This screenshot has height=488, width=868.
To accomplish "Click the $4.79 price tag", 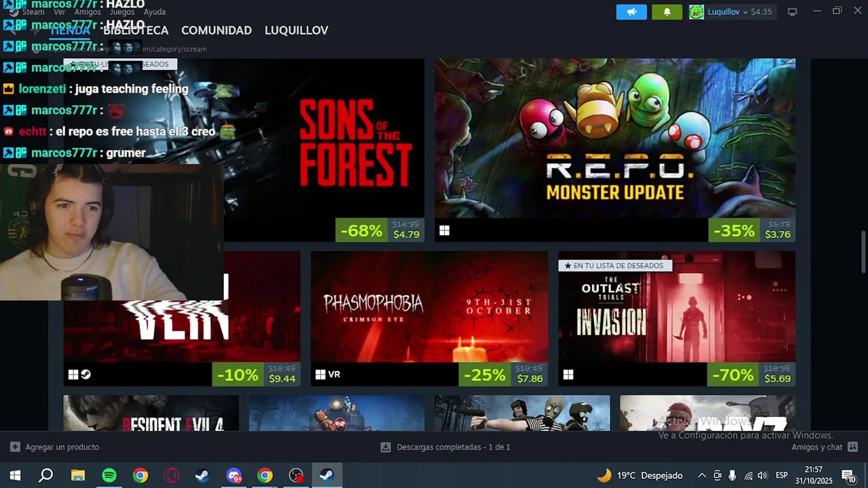I will click(406, 235).
